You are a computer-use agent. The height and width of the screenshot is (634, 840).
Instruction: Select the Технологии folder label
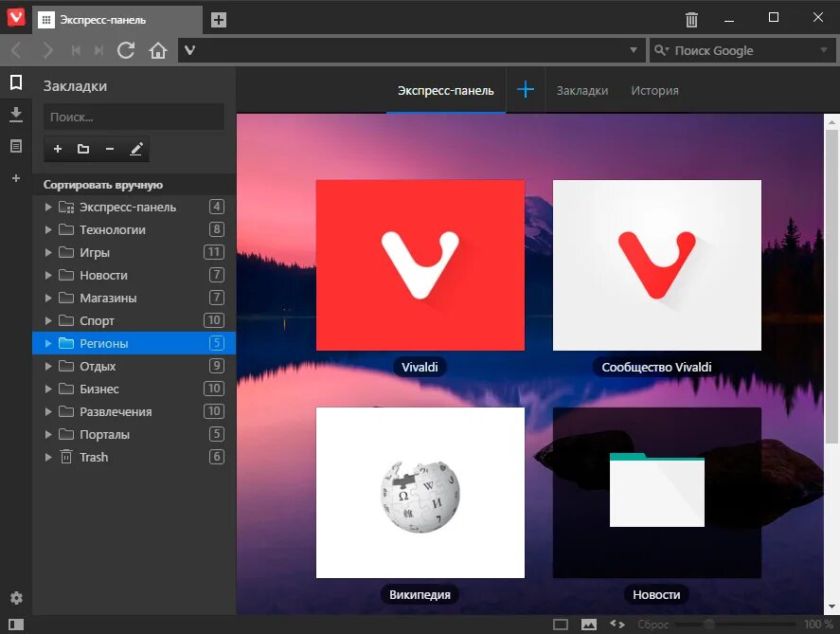[x=113, y=229]
